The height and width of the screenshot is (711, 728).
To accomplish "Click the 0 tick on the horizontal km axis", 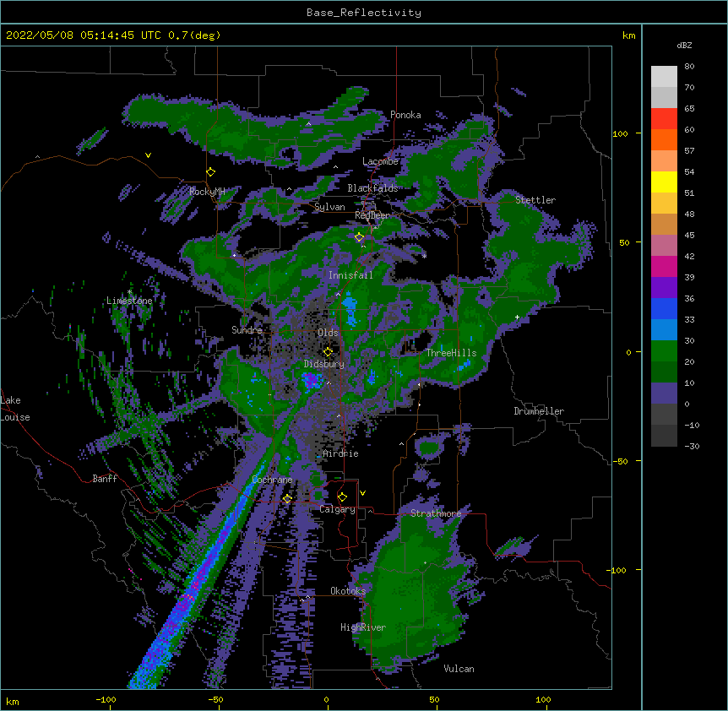I will pyautogui.click(x=326, y=699).
